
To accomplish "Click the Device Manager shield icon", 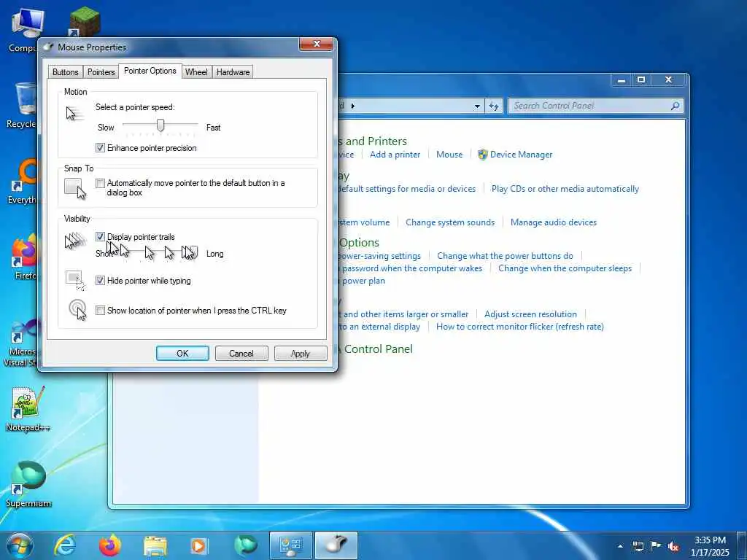I will pyautogui.click(x=483, y=155).
